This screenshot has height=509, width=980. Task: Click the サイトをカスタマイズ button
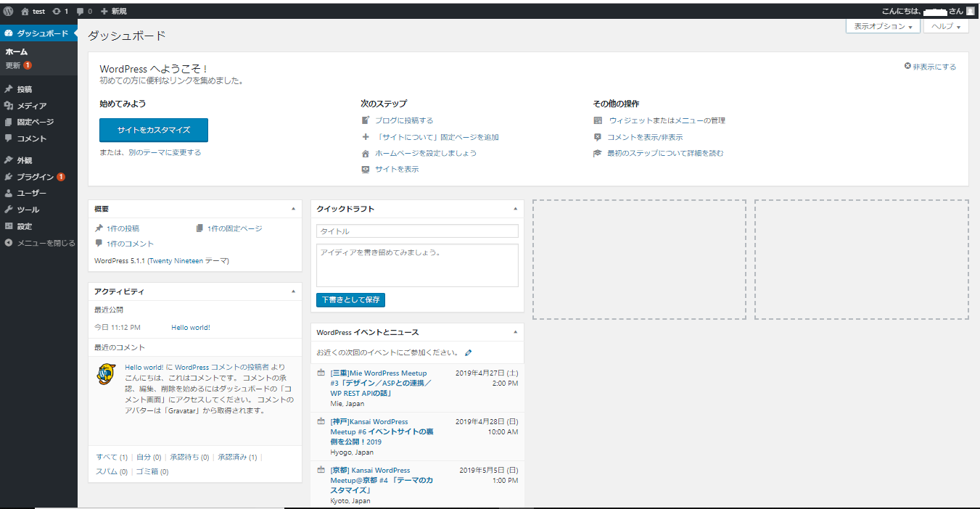click(154, 130)
